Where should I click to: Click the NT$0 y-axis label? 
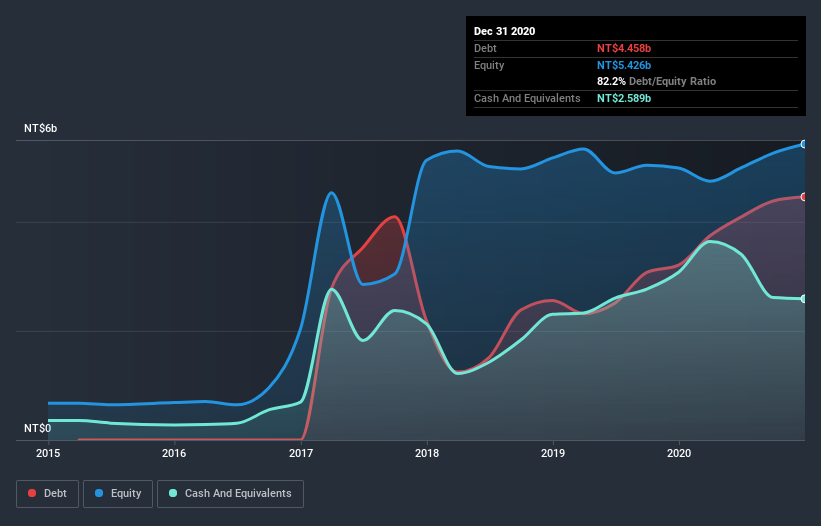click(x=38, y=428)
